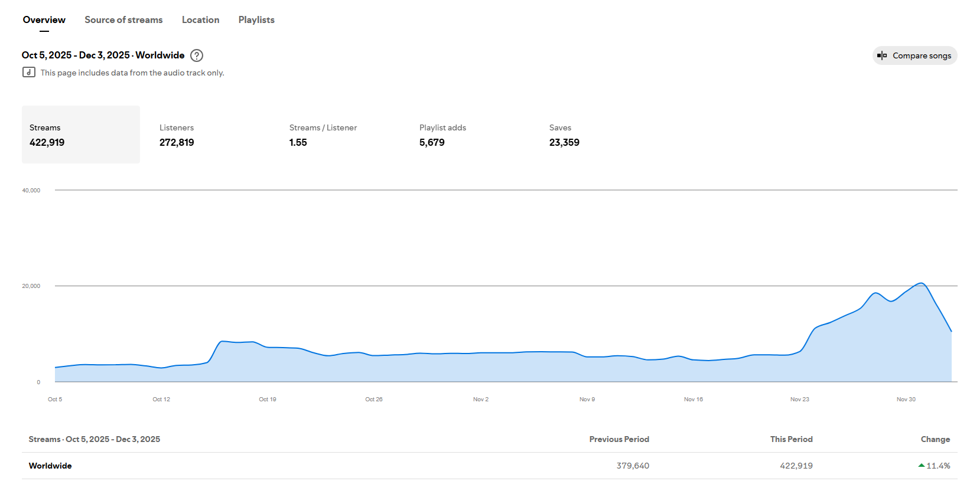980x491 pixels.
Task: Click the Change column header
Action: (x=935, y=439)
